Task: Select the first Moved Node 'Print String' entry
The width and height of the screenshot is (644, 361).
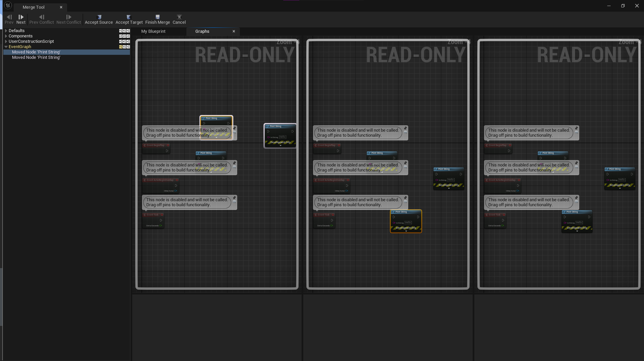Action: click(36, 52)
